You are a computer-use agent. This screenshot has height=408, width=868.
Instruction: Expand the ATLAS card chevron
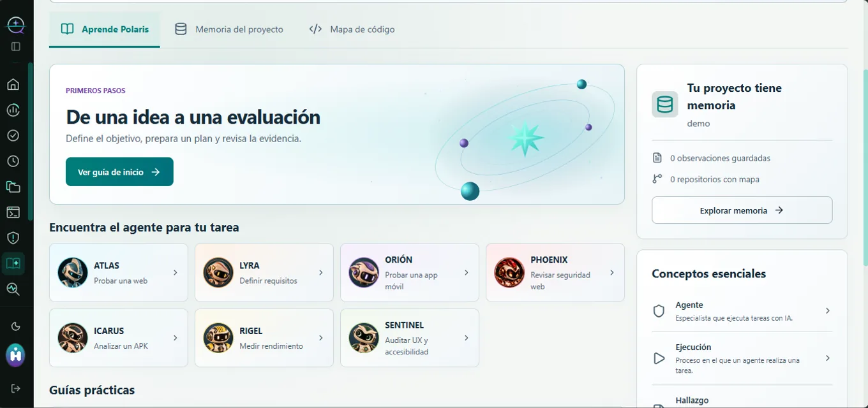pos(176,272)
